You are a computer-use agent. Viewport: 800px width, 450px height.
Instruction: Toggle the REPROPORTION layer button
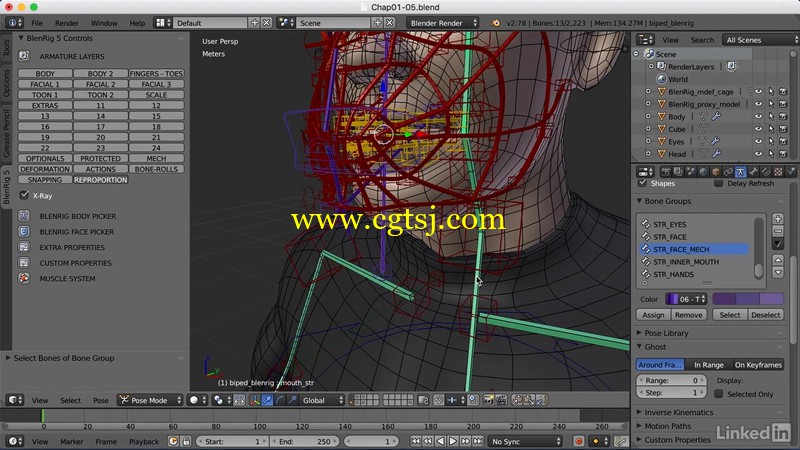[101, 180]
